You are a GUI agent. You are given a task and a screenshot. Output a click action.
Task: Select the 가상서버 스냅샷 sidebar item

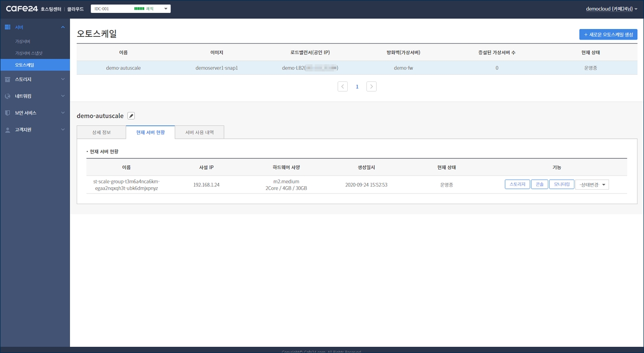coord(29,53)
